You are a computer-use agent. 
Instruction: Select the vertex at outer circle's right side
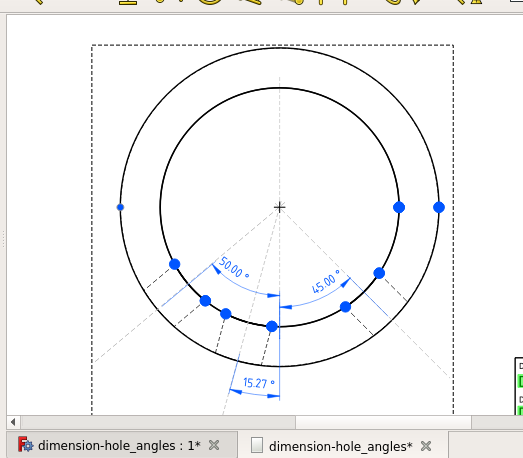point(439,207)
